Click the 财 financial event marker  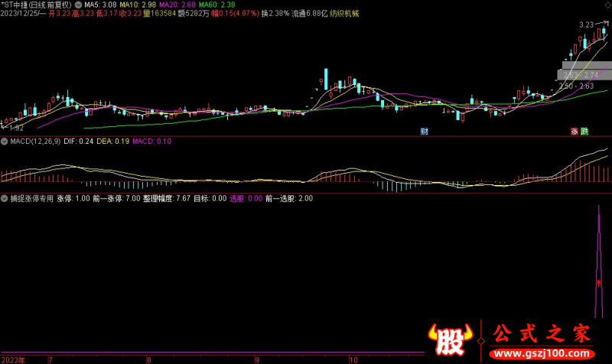[424, 132]
